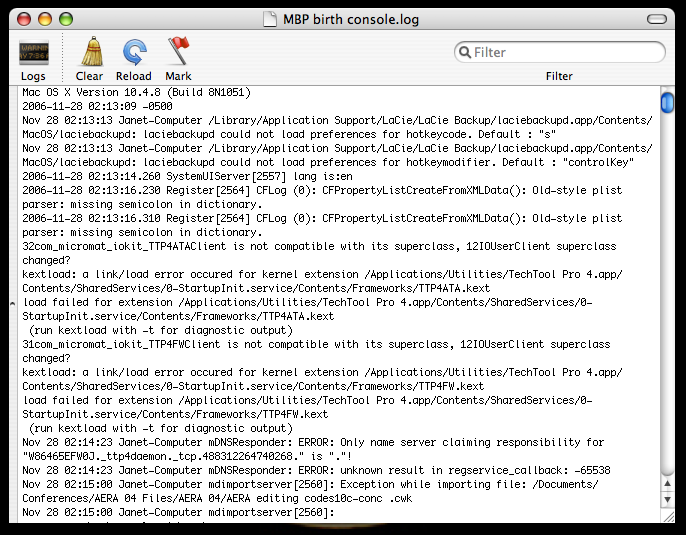Reload the console log
The width and height of the screenshot is (686, 535).
pos(134,52)
